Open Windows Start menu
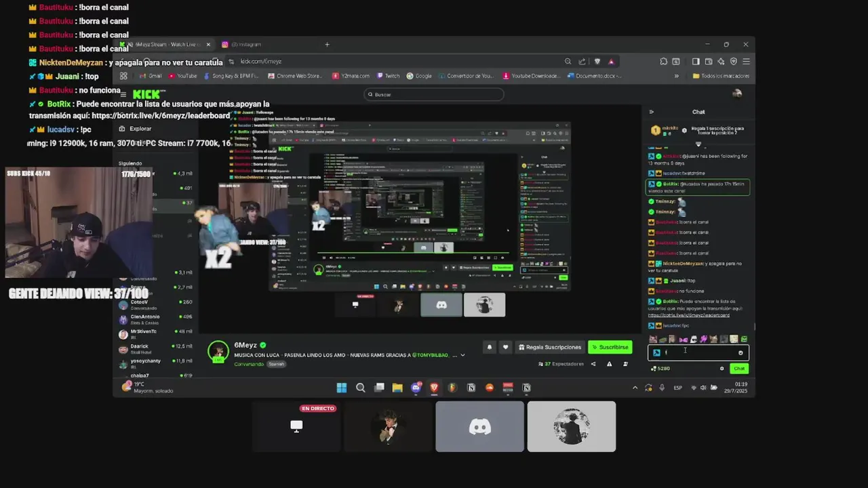868x488 pixels. [342, 388]
